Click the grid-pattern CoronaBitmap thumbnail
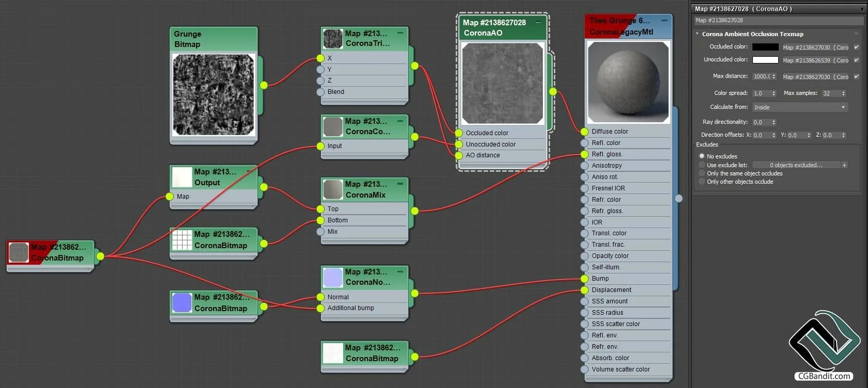The width and height of the screenshot is (868, 388). click(x=182, y=240)
